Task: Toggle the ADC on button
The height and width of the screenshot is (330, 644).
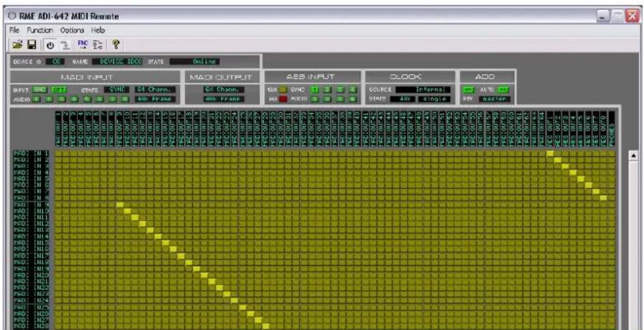Action: pos(467,90)
